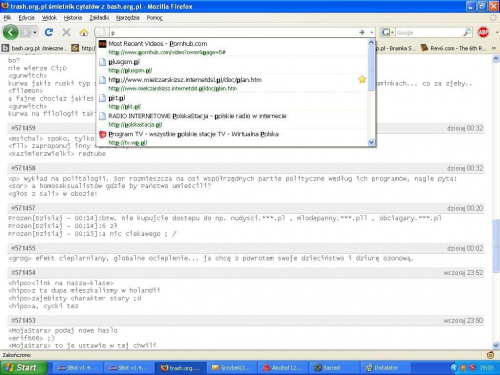Open the Edycja menu

click(x=27, y=18)
